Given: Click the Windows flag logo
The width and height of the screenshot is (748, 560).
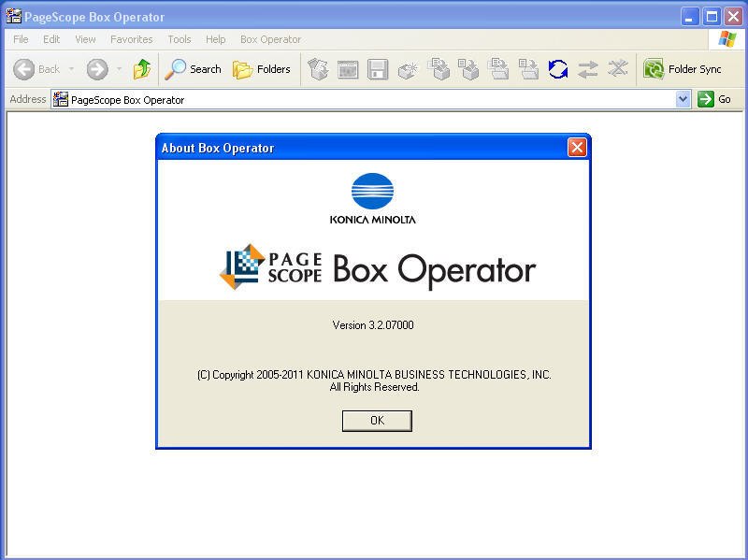Looking at the screenshot, I should click(x=726, y=39).
